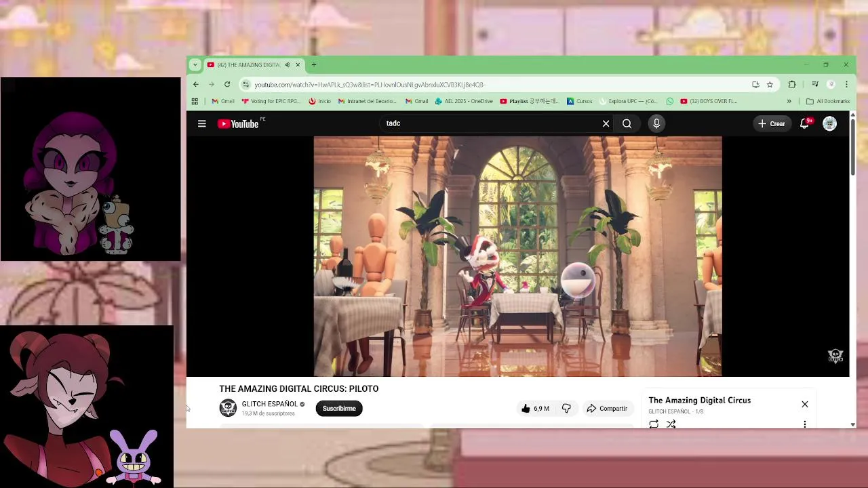Clear the 'tadc' search query
Image resolution: width=868 pixels, height=488 pixels.
[606, 123]
